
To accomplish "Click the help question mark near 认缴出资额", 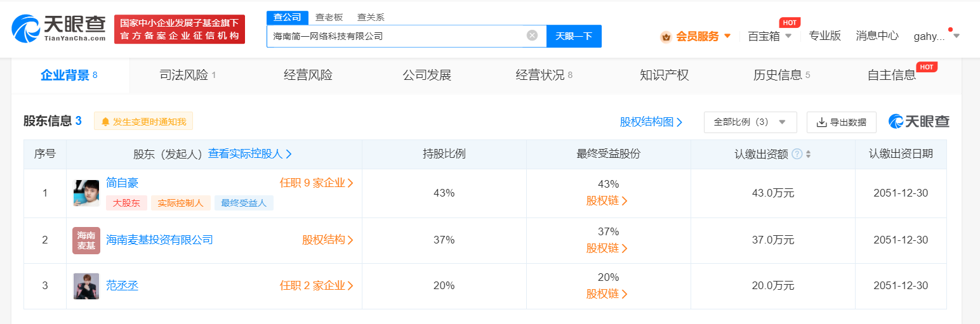I will [x=797, y=154].
